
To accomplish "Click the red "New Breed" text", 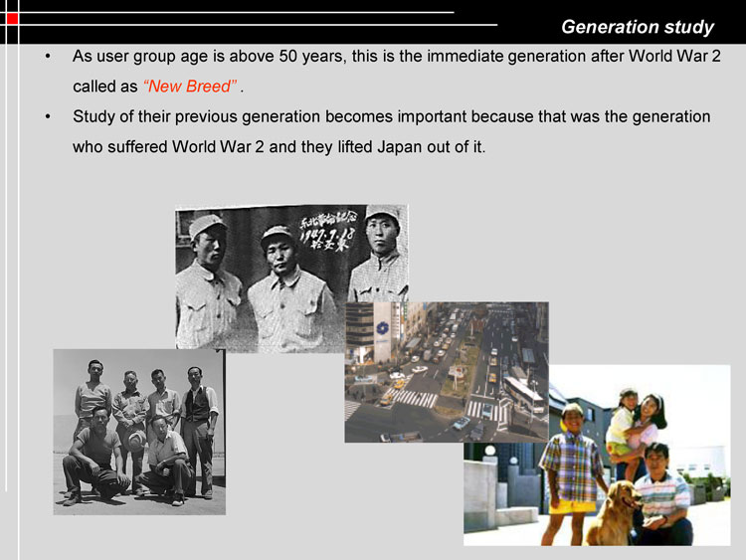I will click(190, 86).
